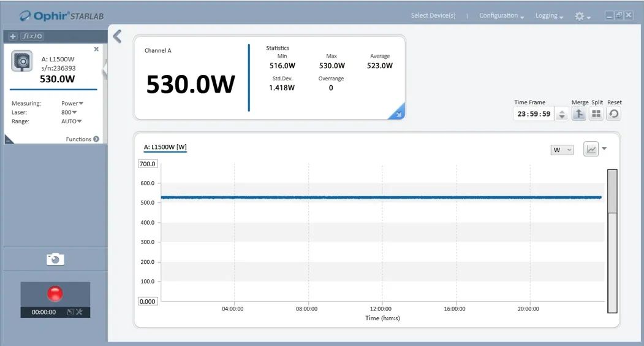Screen dimensions: 644x346
Task: Take a snapshot with the camera icon
Action: [x=55, y=259]
